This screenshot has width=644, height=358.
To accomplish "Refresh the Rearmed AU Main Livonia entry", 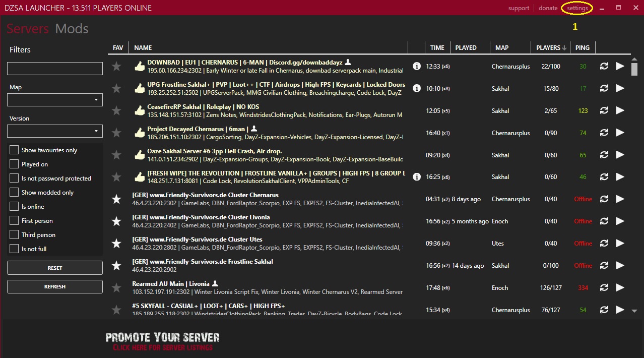I will 604,287.
